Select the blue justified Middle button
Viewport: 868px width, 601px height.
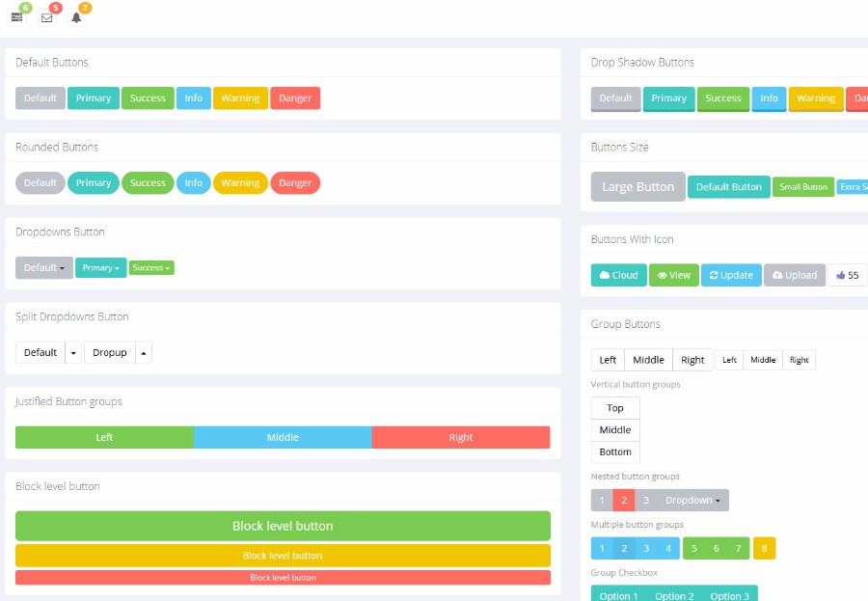283,438
